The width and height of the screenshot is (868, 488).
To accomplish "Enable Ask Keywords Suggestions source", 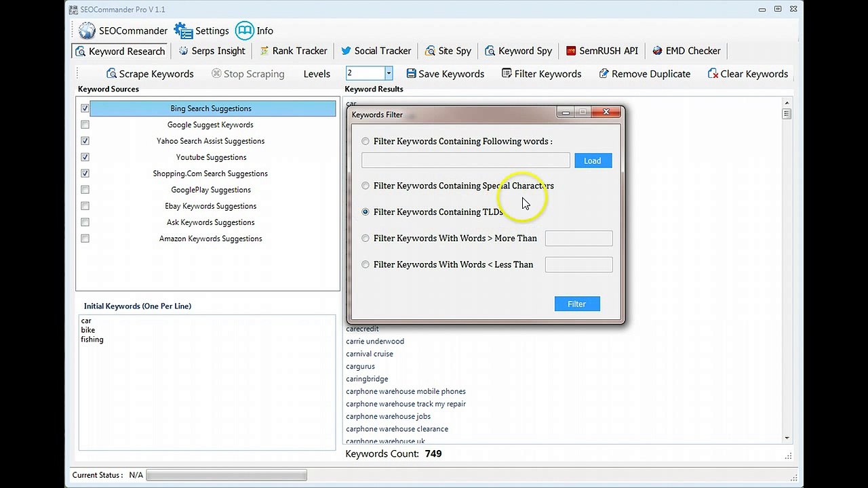I will (x=85, y=222).
